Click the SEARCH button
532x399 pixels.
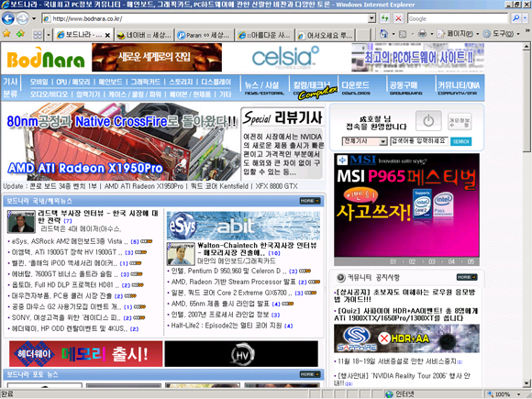coord(461,141)
